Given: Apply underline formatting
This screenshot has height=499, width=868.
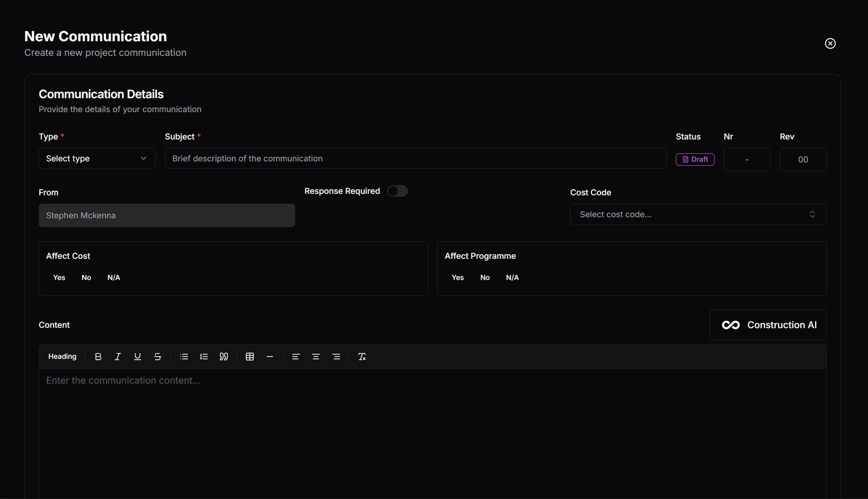Looking at the screenshot, I should pyautogui.click(x=137, y=357).
